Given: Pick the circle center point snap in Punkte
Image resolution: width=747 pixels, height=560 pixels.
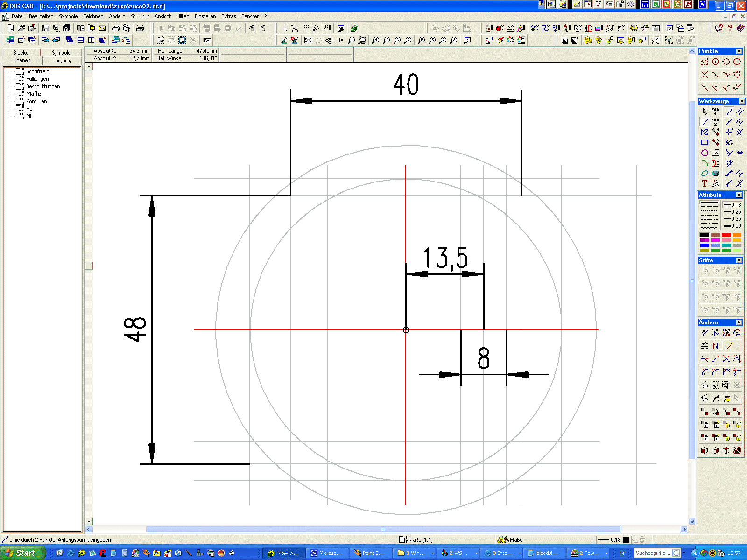Looking at the screenshot, I should coord(715,62).
